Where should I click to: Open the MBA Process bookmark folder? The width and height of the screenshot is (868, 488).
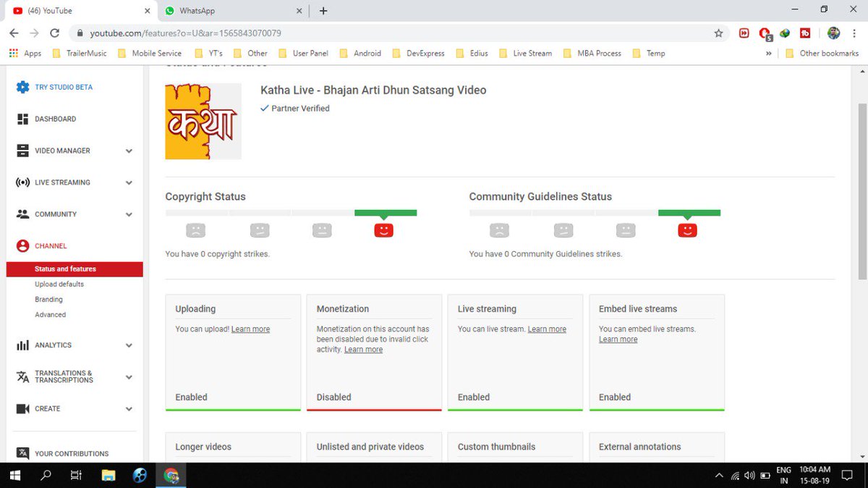click(x=592, y=53)
